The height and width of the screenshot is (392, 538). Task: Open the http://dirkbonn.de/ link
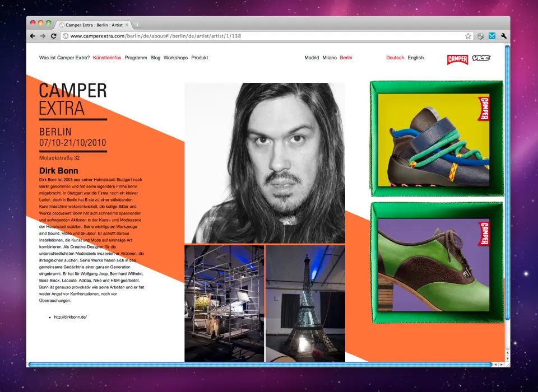click(x=71, y=317)
